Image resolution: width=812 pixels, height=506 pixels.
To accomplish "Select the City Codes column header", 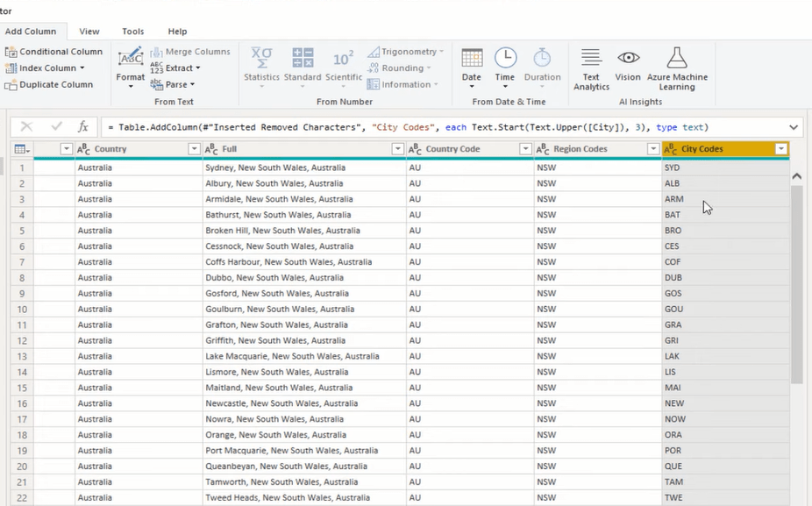I will (725, 149).
